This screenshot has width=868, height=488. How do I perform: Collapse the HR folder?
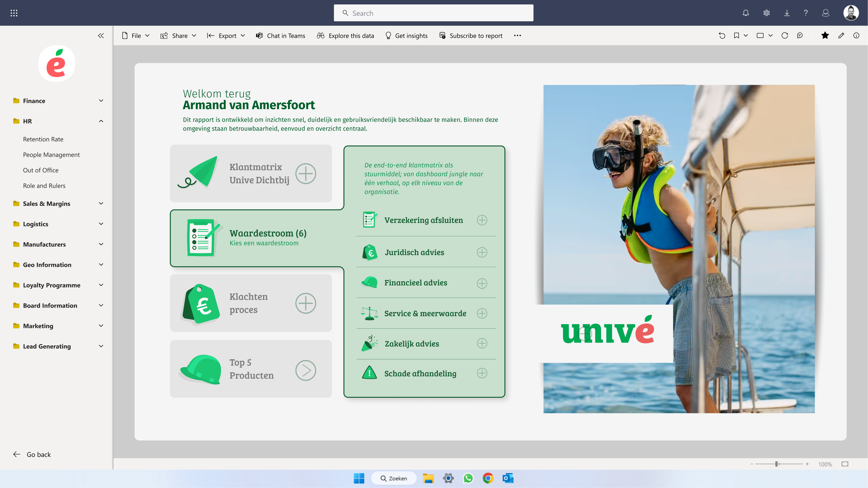(58, 121)
